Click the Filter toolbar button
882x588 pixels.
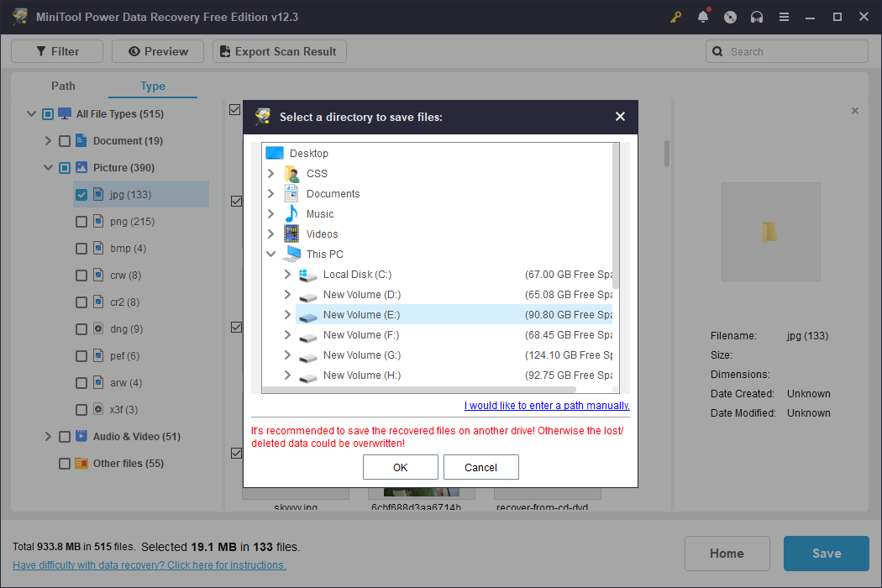pyautogui.click(x=57, y=51)
